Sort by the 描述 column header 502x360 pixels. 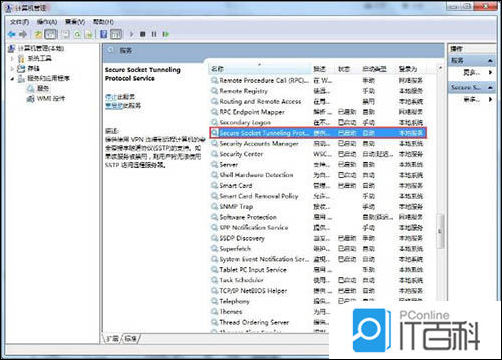323,69
